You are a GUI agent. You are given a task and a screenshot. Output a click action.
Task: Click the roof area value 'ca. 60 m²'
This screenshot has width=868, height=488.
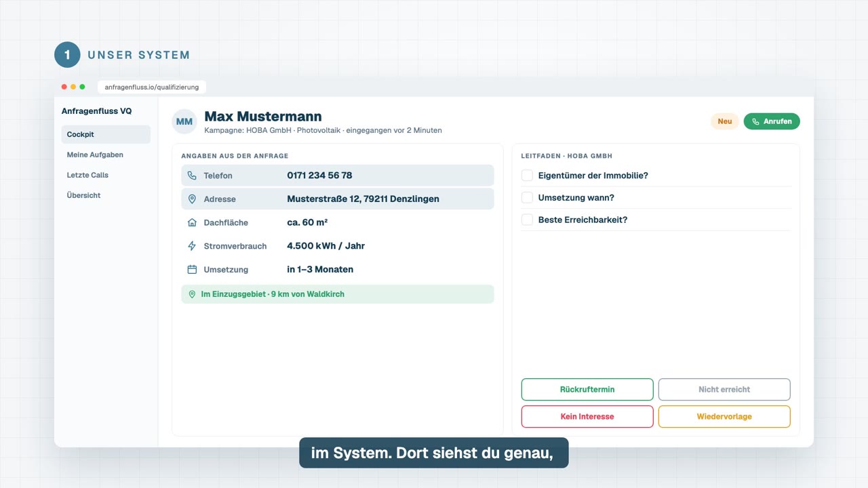point(307,222)
